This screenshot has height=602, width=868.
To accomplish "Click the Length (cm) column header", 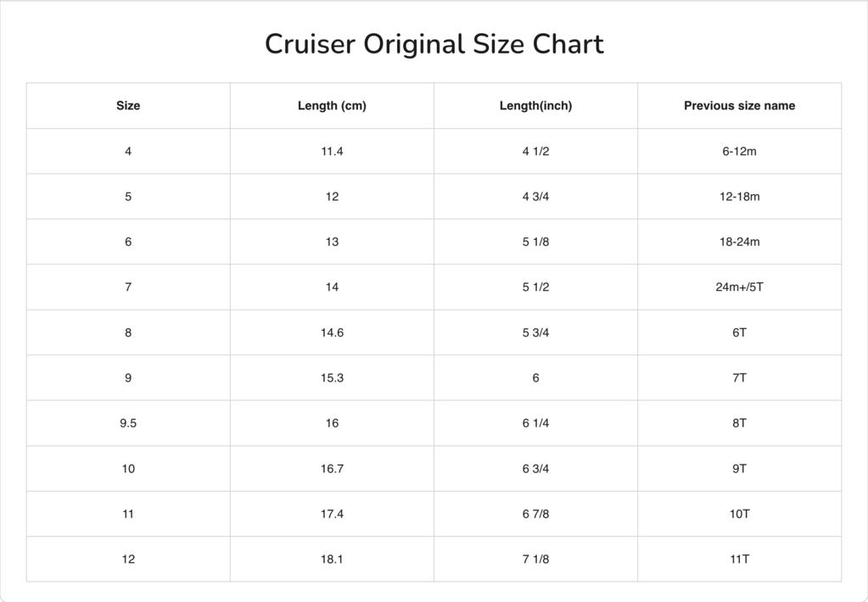I will (332, 106).
